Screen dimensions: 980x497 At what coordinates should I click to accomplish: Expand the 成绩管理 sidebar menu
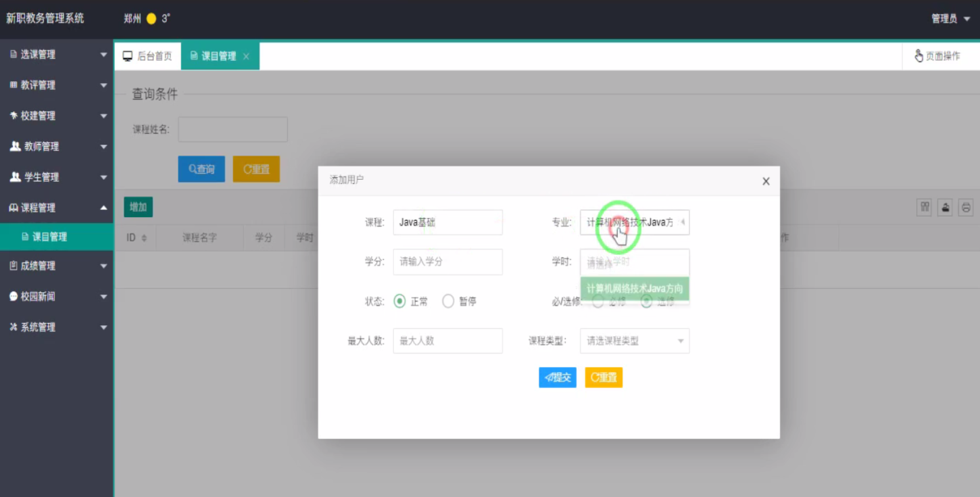[57, 266]
